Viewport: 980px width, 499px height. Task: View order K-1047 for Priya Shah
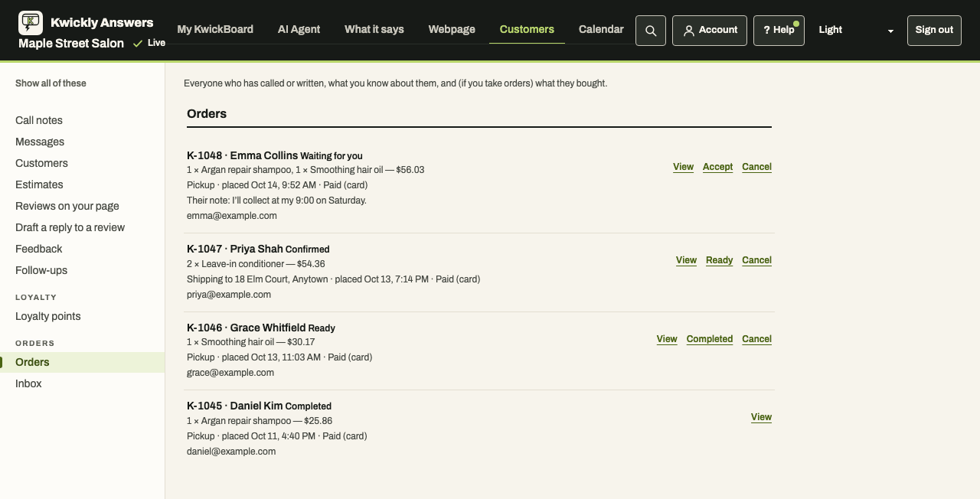pyautogui.click(x=686, y=260)
